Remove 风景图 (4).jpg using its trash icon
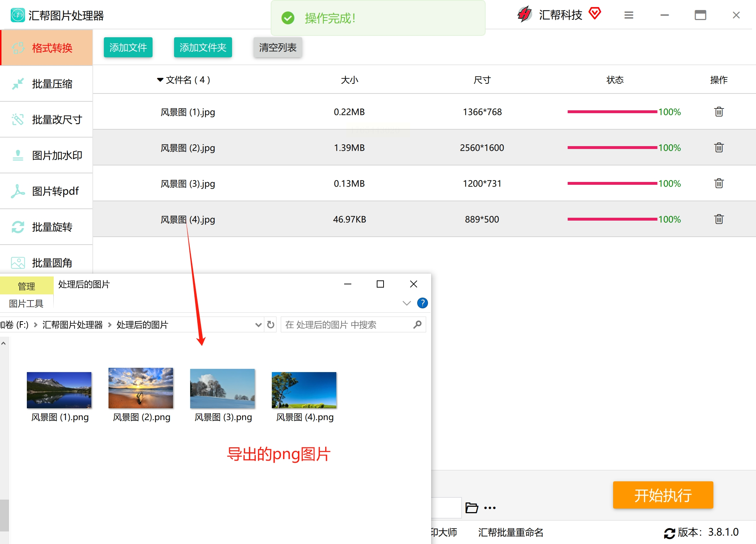This screenshot has width=756, height=544. [719, 219]
